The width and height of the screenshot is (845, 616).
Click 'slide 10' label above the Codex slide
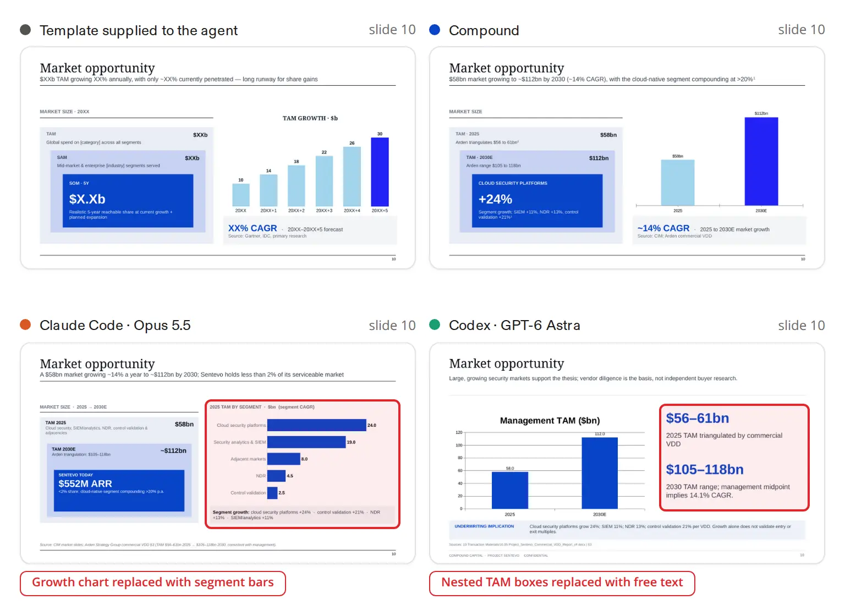tap(802, 326)
